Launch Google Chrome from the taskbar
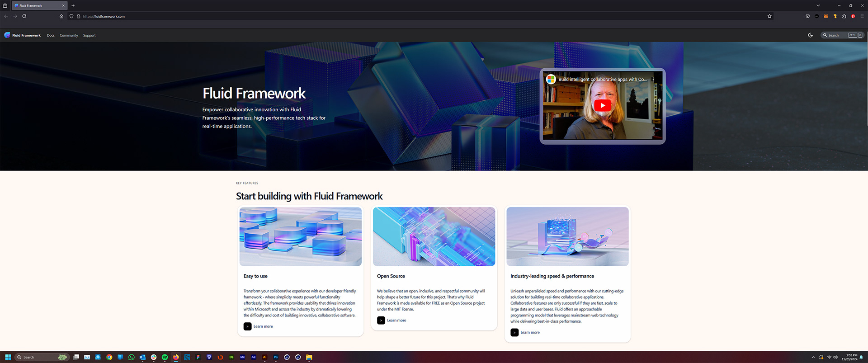This screenshot has width=868, height=363. pos(109,357)
